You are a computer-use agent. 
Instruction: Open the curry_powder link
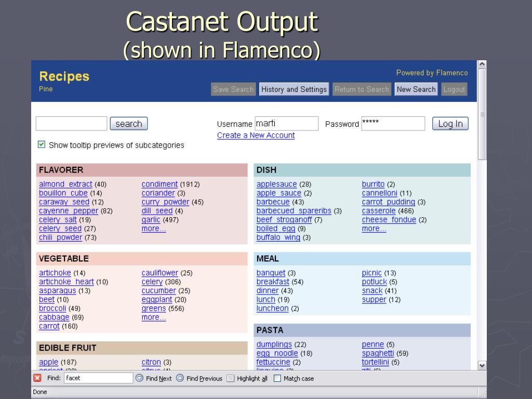[x=165, y=202]
